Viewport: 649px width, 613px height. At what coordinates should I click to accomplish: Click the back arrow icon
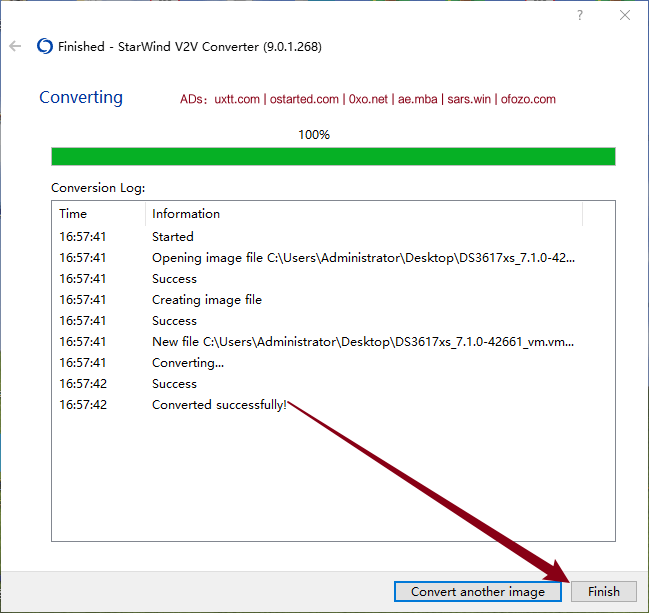point(15,46)
